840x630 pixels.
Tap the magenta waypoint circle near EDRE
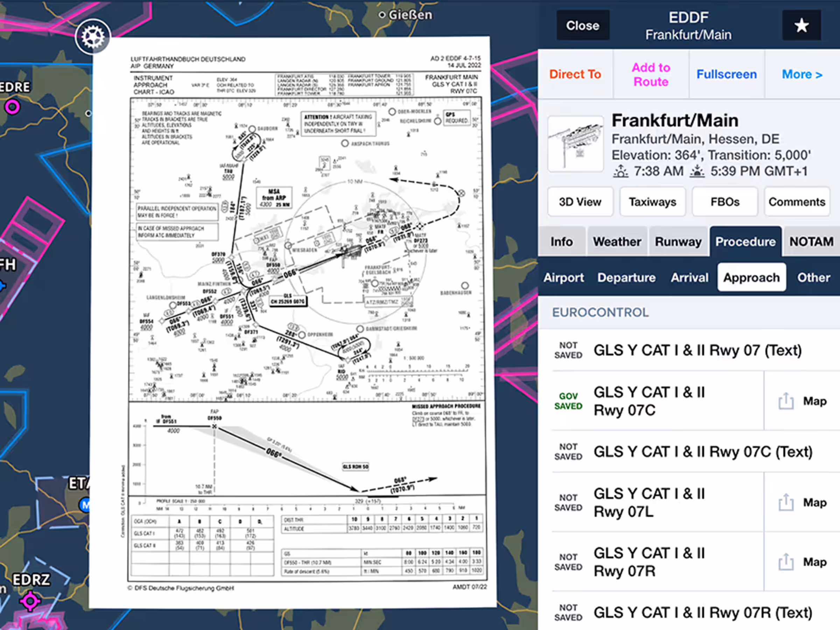[12, 107]
